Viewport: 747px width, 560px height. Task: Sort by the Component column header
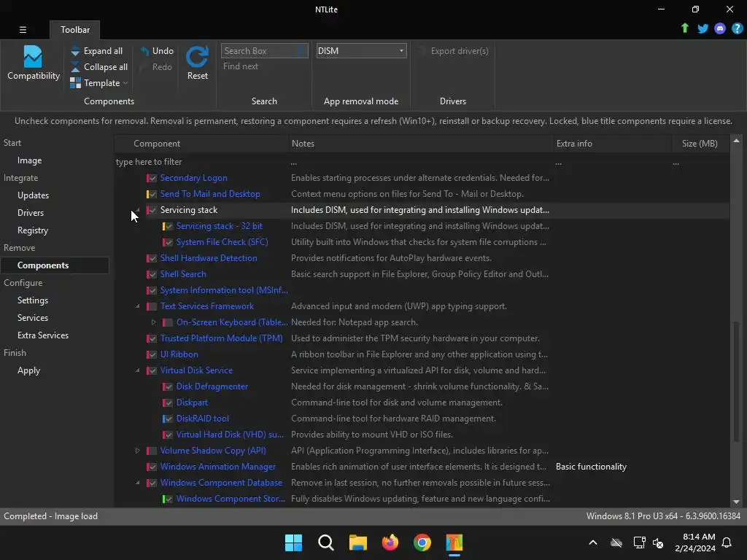pos(202,144)
